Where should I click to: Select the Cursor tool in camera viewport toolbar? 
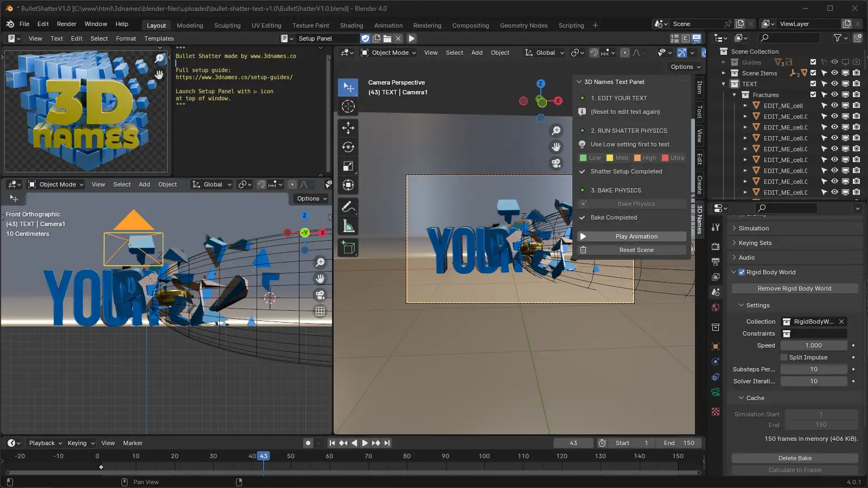tap(348, 106)
